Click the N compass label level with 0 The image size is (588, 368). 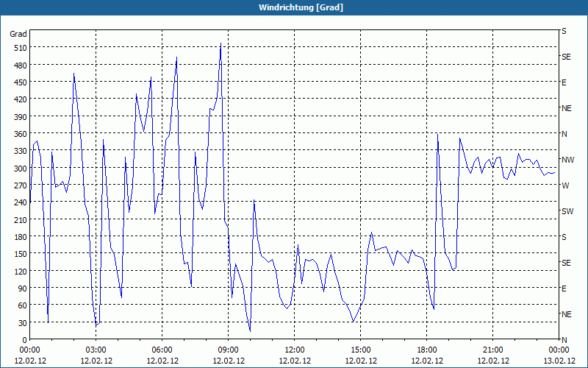[564, 340]
